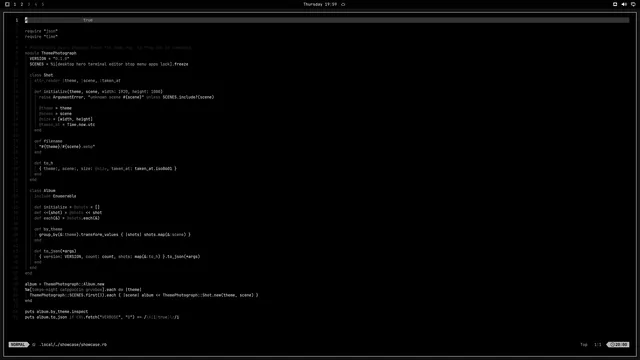
Task: Open the Thursday 19:59 clock
Action: [320, 4]
